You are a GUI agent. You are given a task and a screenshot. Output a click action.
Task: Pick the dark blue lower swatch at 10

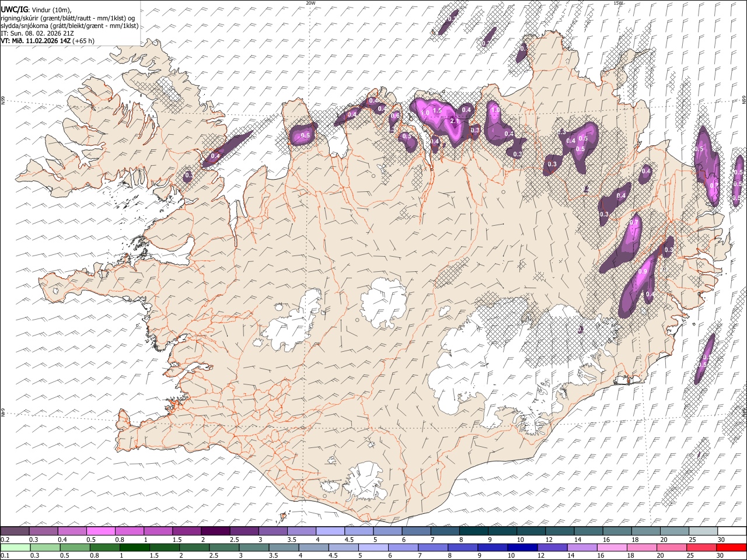[x=523, y=547]
